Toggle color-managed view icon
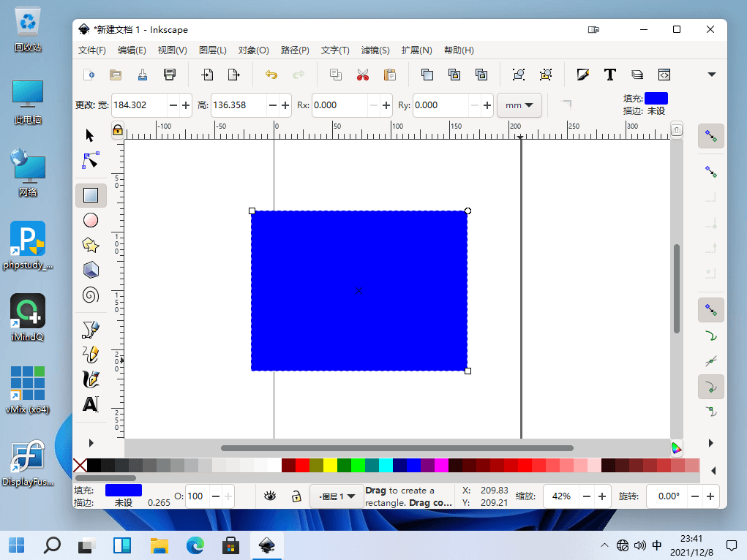Image resolution: width=747 pixels, height=560 pixels. [677, 448]
